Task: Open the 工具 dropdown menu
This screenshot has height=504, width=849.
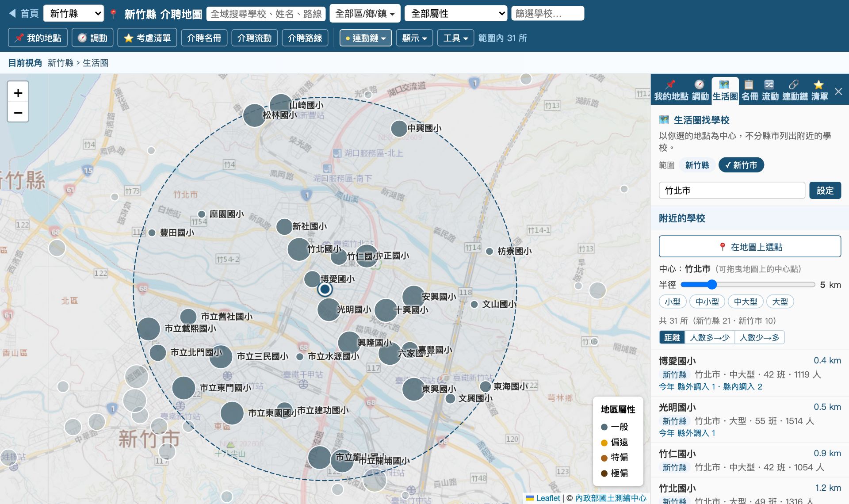Action: click(x=455, y=38)
